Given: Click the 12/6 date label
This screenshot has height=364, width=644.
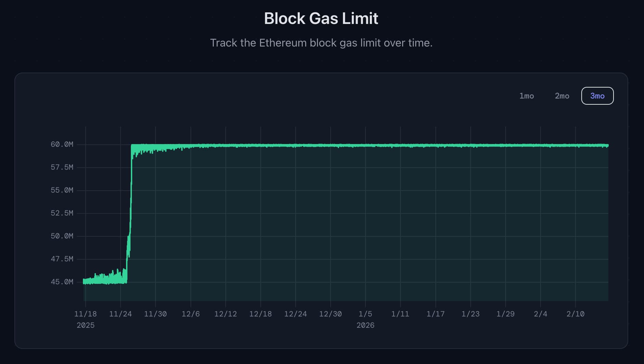Looking at the screenshot, I should click(x=190, y=314).
